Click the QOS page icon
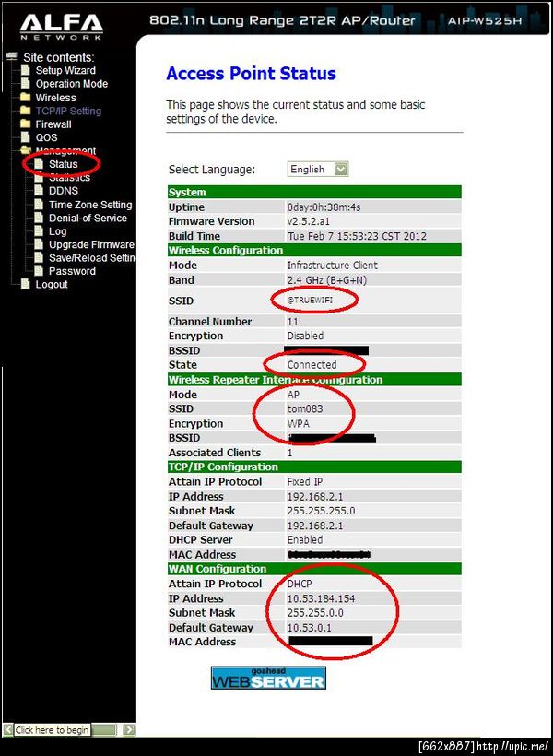The width and height of the screenshot is (553, 756). 26,137
